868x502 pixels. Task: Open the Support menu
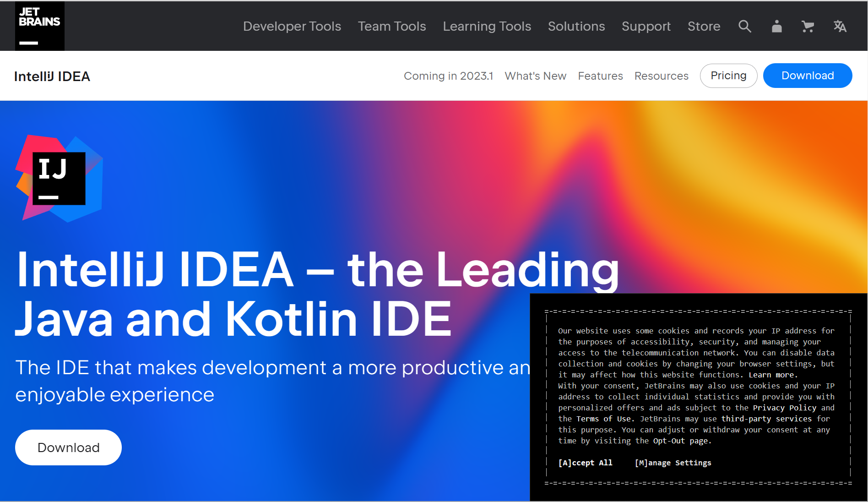tap(646, 26)
